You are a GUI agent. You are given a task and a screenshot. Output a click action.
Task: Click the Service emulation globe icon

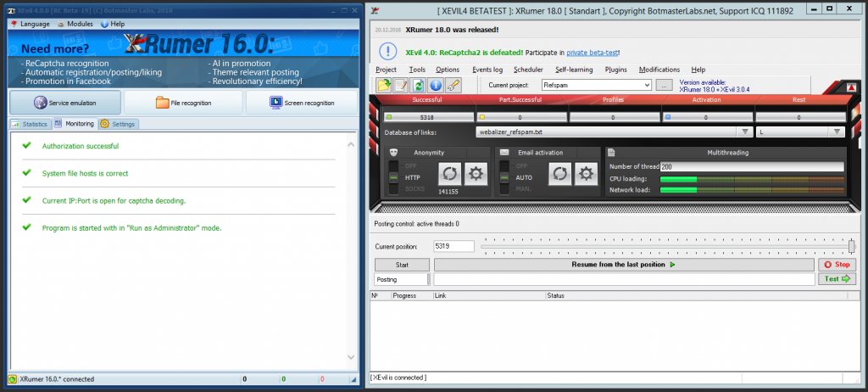(x=41, y=103)
